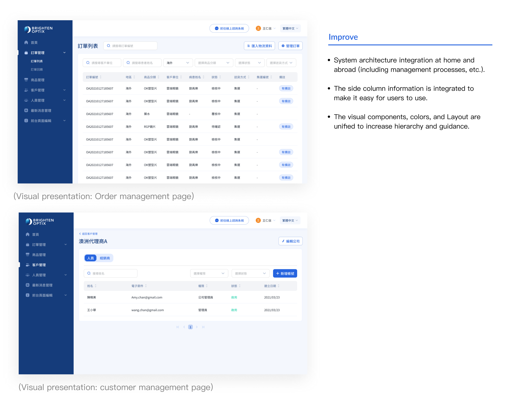The image size is (507, 420).
Task: Click the 最新消息管理 icon in upper sidebar
Action: coord(26,110)
